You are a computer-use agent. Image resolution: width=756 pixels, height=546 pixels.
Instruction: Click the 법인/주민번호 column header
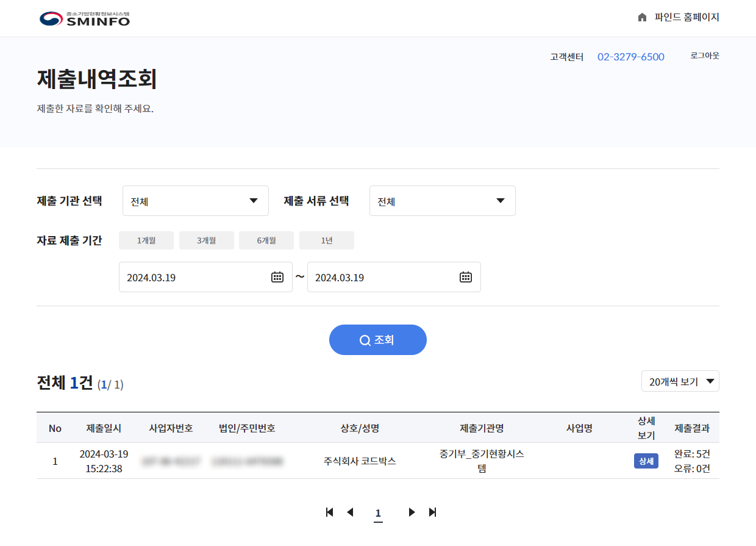247,428
